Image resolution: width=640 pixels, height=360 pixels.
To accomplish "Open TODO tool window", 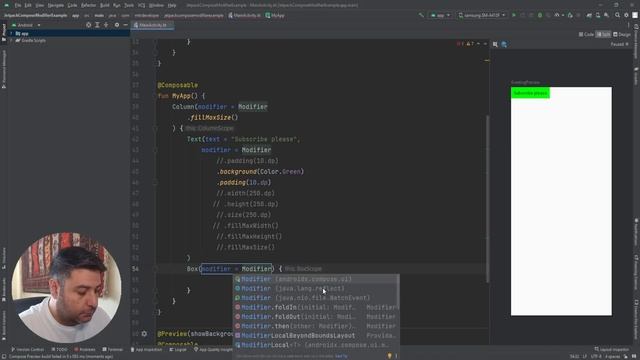I will (60, 349).
